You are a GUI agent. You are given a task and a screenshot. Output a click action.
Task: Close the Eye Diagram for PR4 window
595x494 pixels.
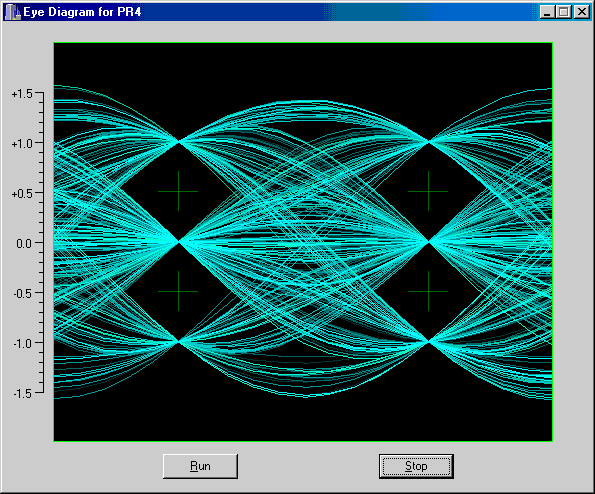click(581, 12)
